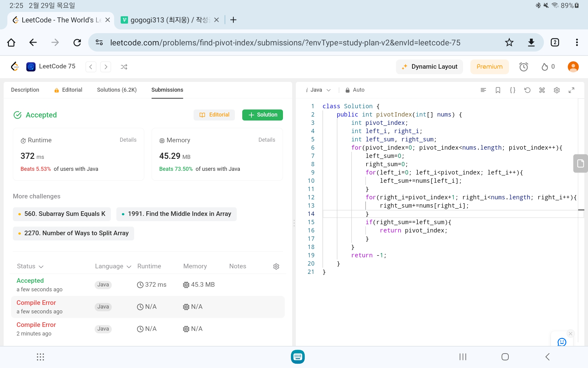
Task: Click the address bar URL
Action: [x=285, y=43]
